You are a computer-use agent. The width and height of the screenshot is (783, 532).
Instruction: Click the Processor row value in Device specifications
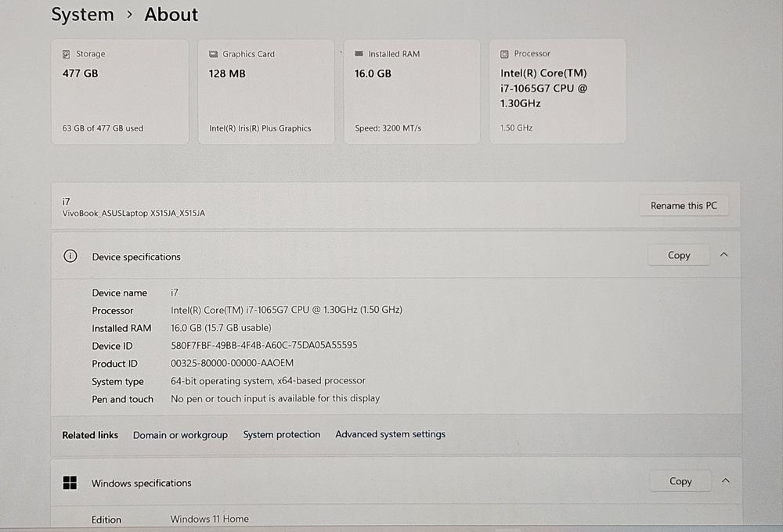pos(287,310)
